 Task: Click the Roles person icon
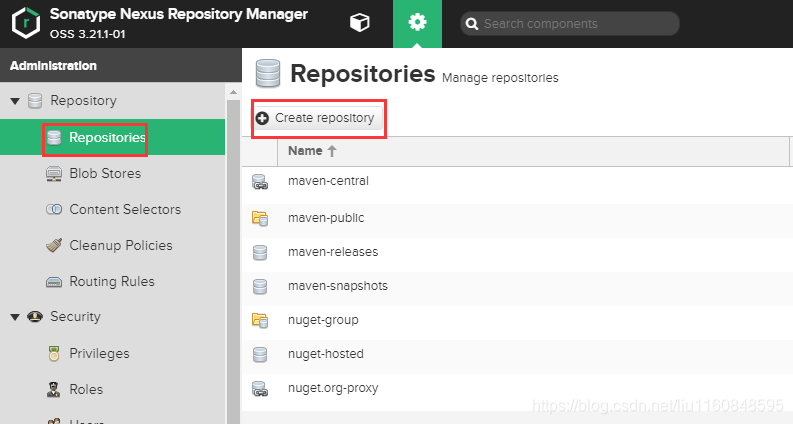(54, 389)
